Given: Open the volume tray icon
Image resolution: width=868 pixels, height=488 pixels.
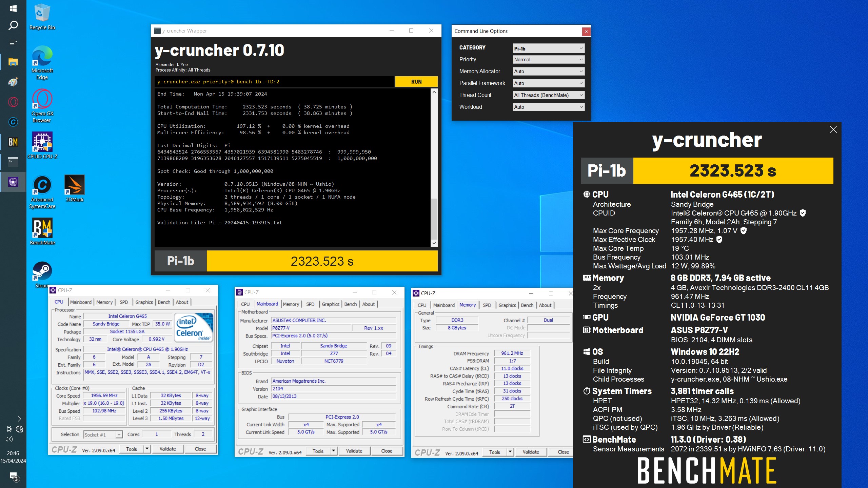Looking at the screenshot, I should coord(9,439).
